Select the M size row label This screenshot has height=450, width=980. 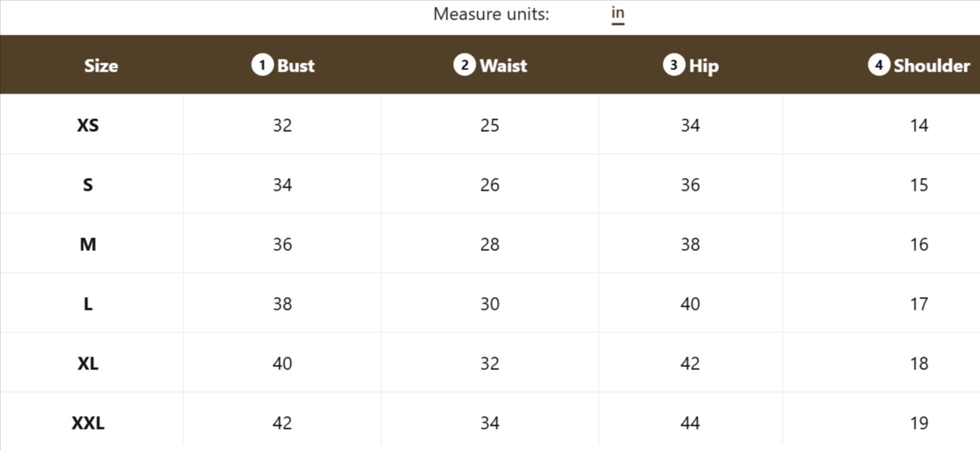(88, 244)
